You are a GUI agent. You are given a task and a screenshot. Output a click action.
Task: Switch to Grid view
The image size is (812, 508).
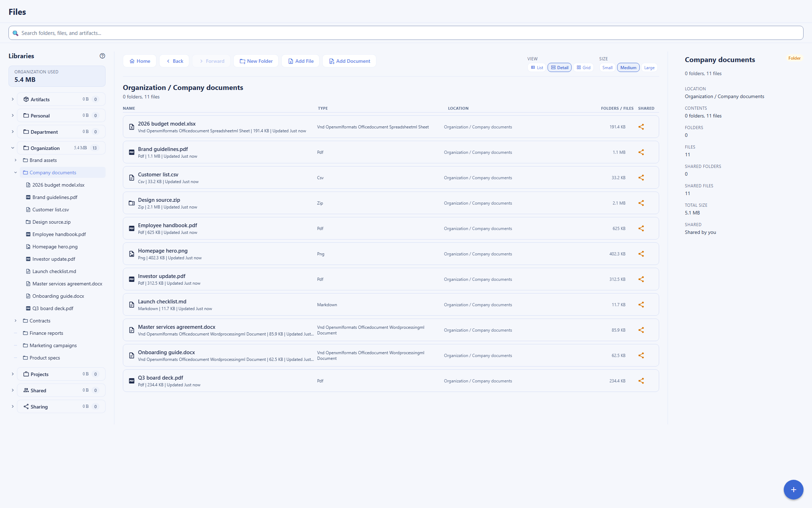pyautogui.click(x=583, y=68)
